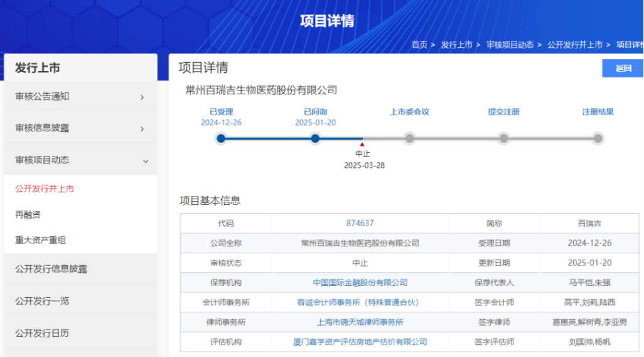Click the 返回 button
This screenshot has height=357, width=644.
[x=623, y=69]
